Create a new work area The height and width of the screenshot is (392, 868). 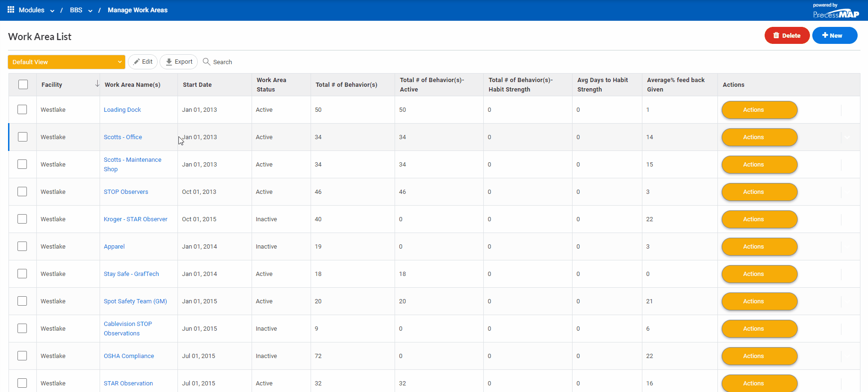pyautogui.click(x=834, y=35)
